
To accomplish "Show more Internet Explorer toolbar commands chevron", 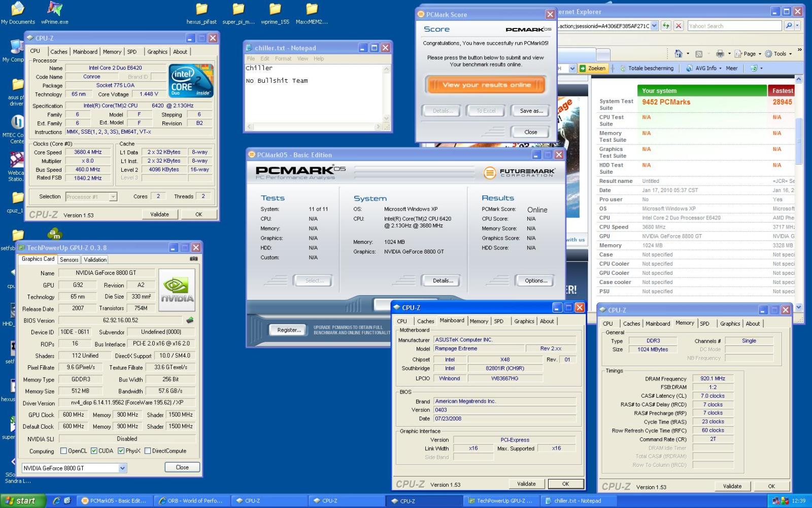I will coord(800,50).
